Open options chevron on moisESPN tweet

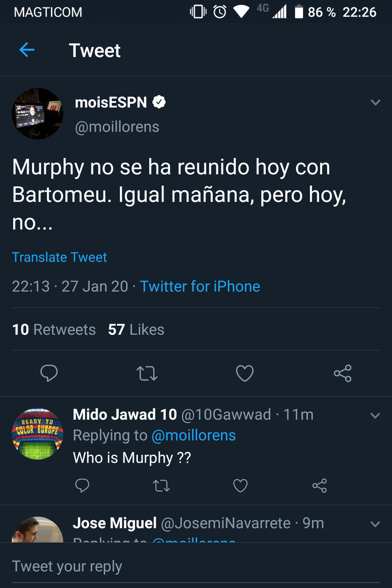(375, 103)
